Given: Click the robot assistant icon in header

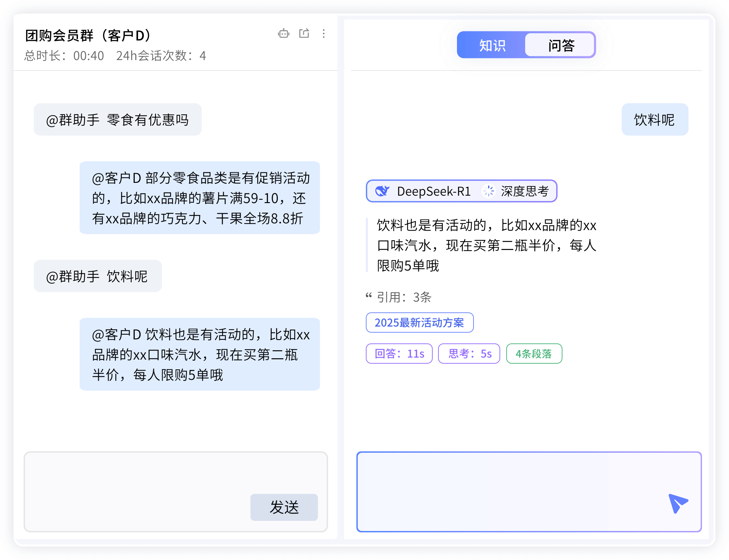Looking at the screenshot, I should pyautogui.click(x=283, y=33).
